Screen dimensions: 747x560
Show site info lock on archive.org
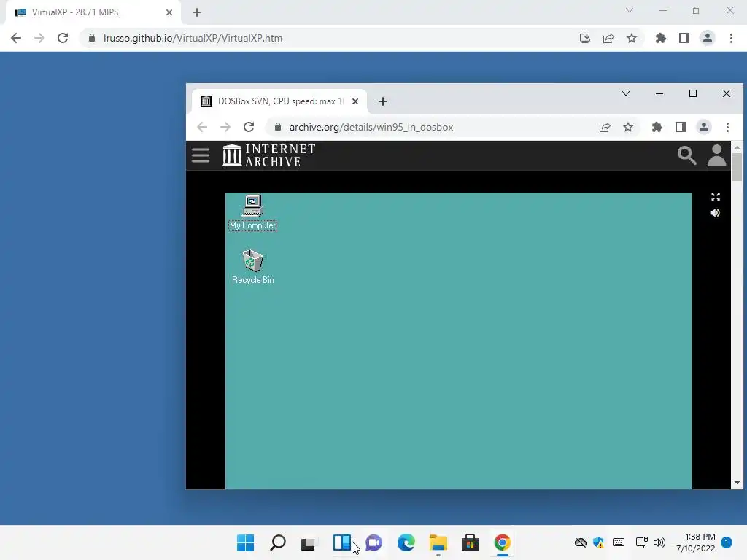(278, 127)
